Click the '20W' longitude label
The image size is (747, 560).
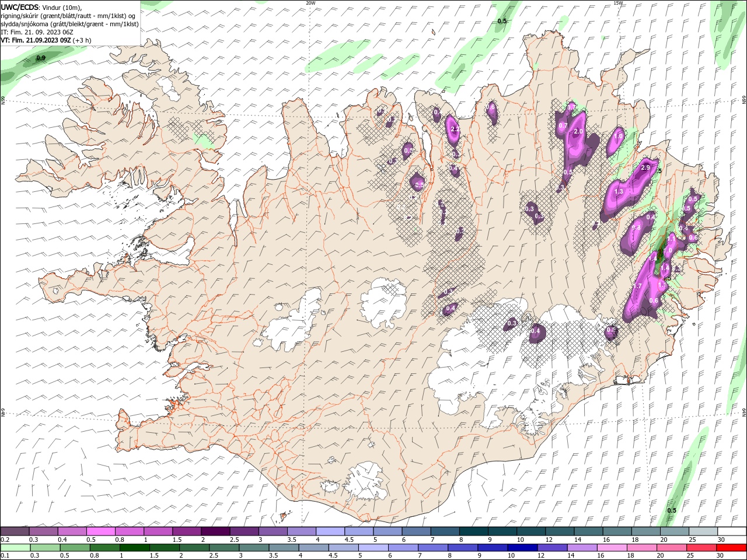310,3
